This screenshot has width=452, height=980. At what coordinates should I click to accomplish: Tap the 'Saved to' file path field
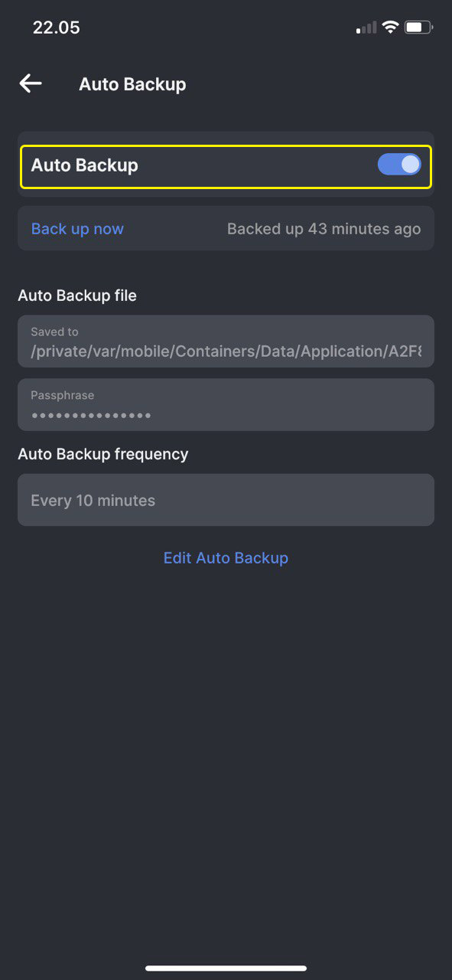point(226,341)
